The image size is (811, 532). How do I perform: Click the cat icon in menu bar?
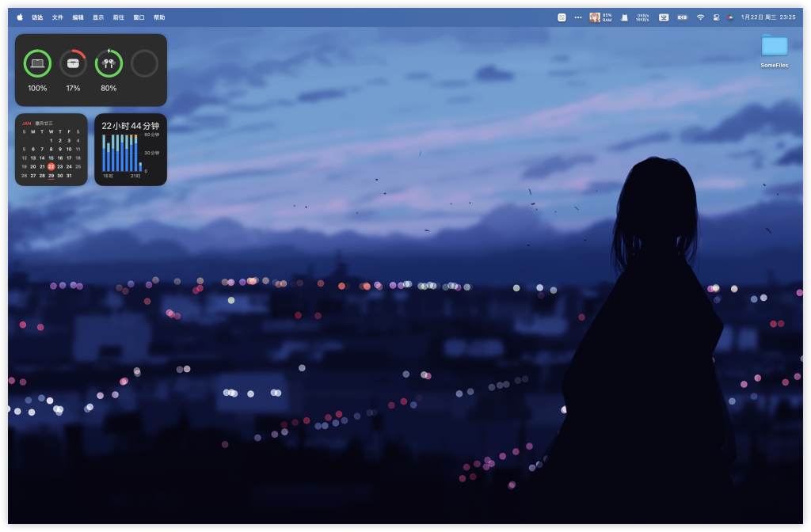click(624, 17)
